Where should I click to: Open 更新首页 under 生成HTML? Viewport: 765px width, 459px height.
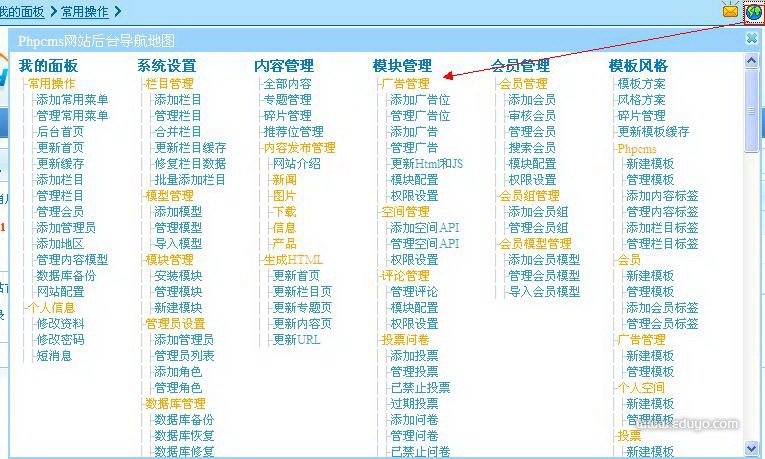[296, 276]
